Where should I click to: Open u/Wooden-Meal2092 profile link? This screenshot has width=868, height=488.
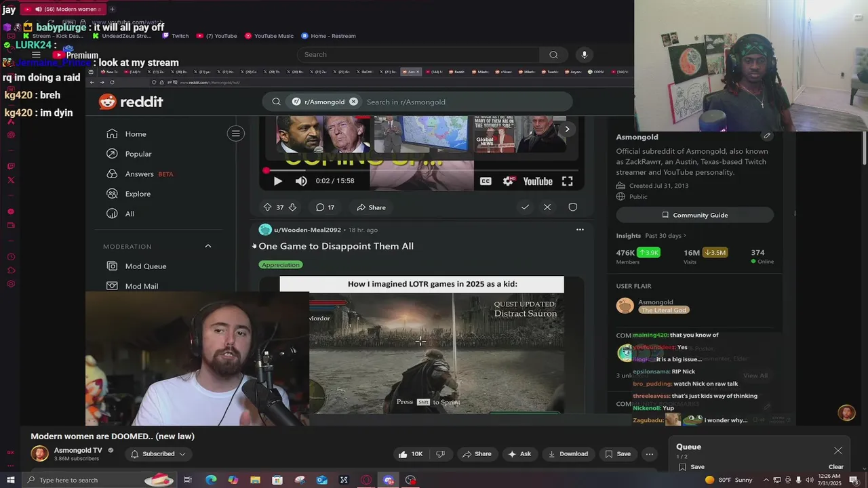307,230
